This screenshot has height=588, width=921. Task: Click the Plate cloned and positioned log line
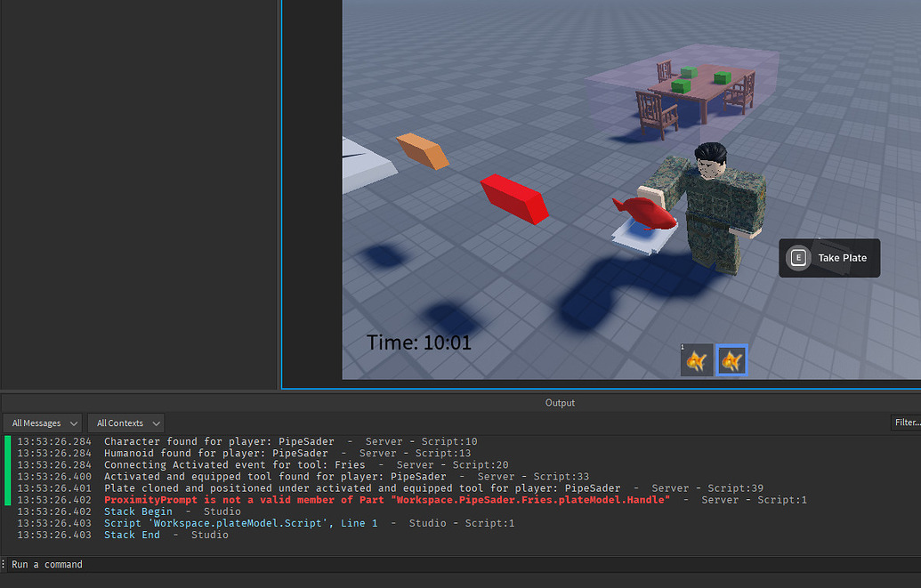pos(356,487)
